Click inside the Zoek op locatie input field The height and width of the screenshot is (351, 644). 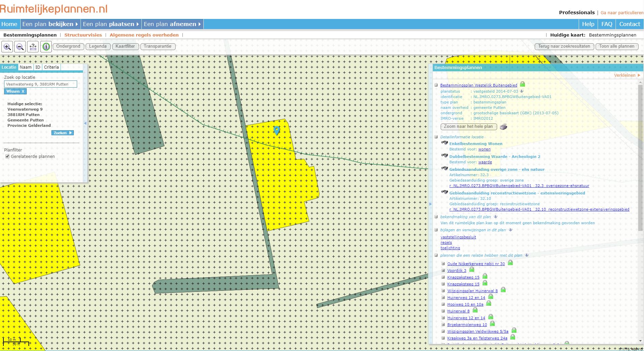(x=40, y=84)
